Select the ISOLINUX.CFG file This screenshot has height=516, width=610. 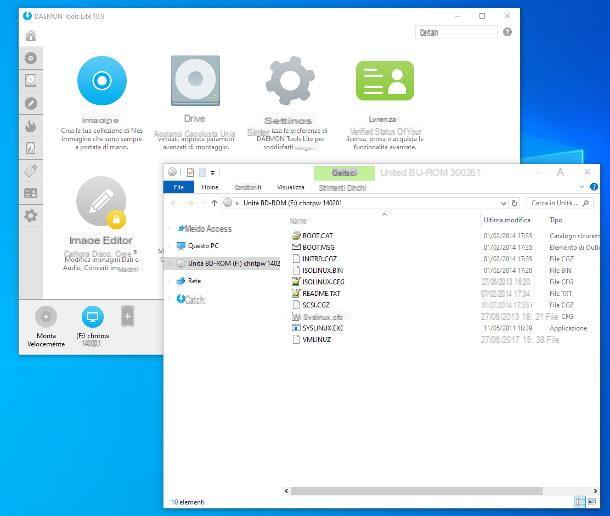[x=318, y=281]
